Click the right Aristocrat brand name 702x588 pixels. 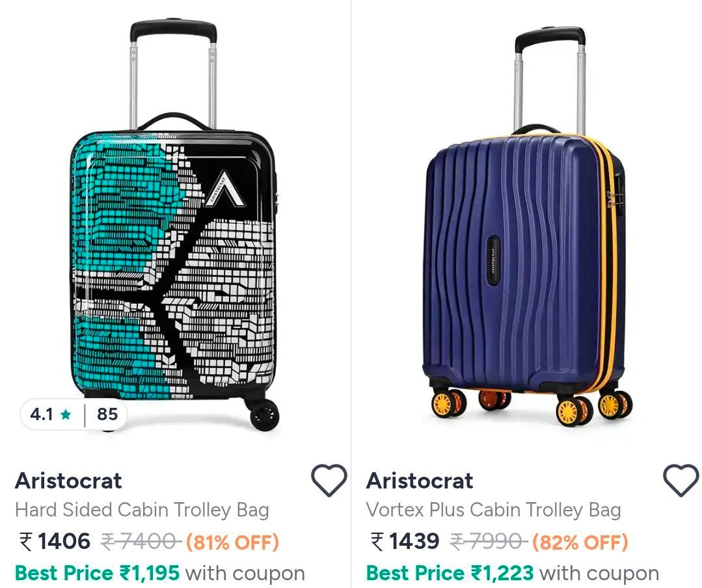(421, 481)
